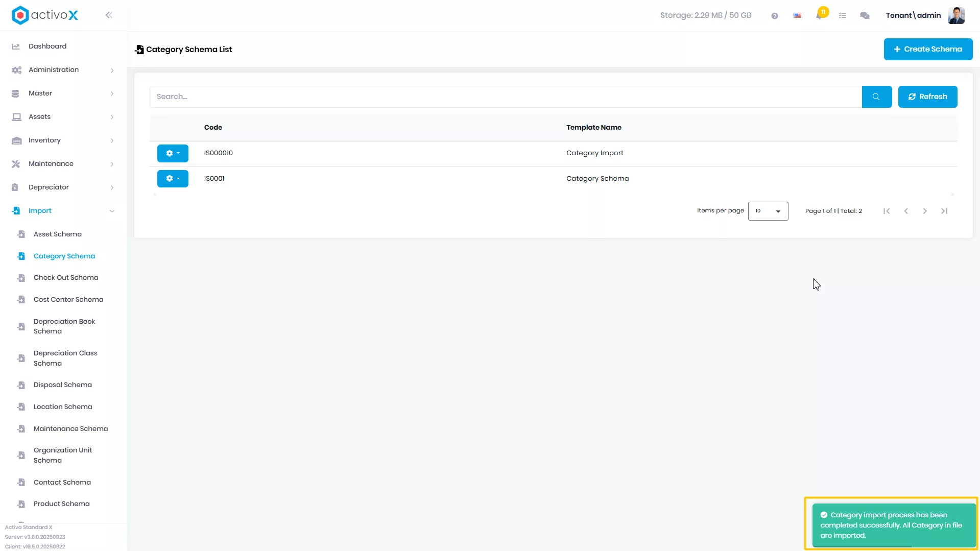The height and width of the screenshot is (551, 980).
Task: Click Category Import template name
Action: pos(595,153)
